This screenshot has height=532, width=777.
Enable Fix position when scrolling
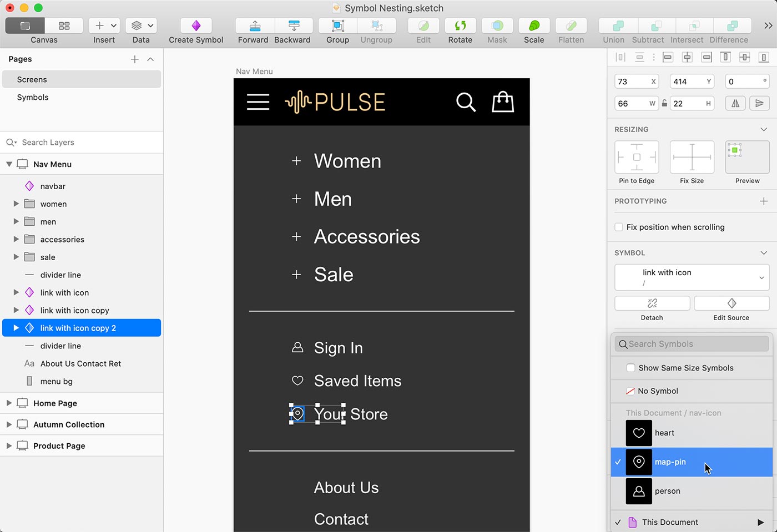[x=618, y=227]
